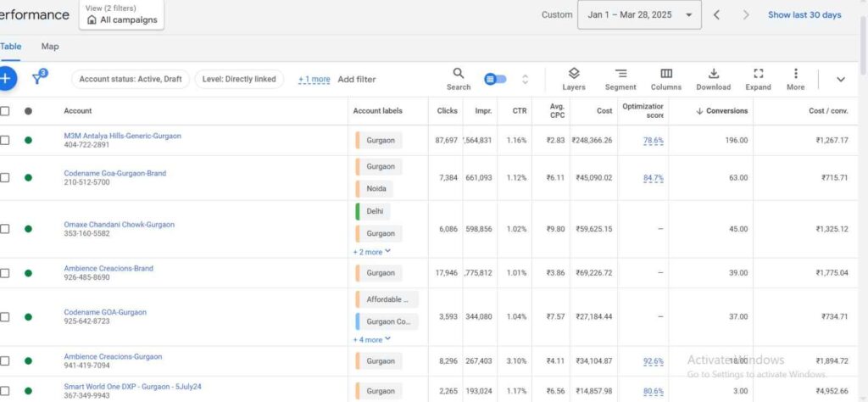Collapse the toolbar chevron down arrow
Viewport: 868px width, 402px height.
click(840, 79)
